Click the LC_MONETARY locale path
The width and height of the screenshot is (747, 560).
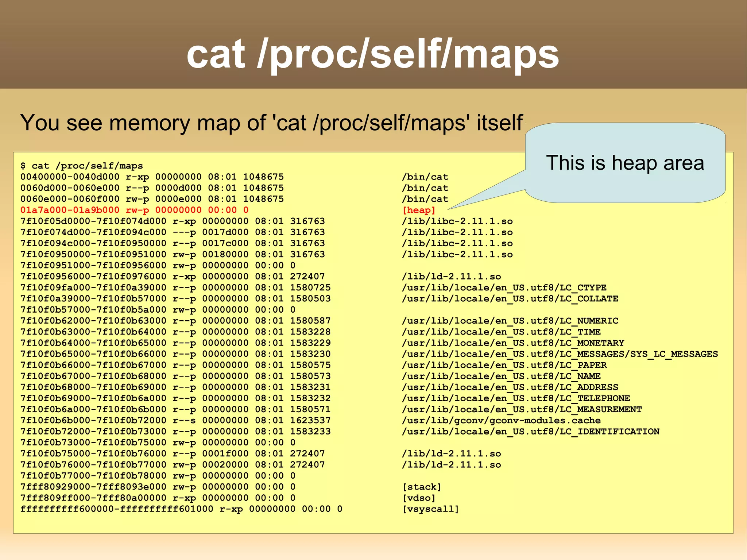513,343
